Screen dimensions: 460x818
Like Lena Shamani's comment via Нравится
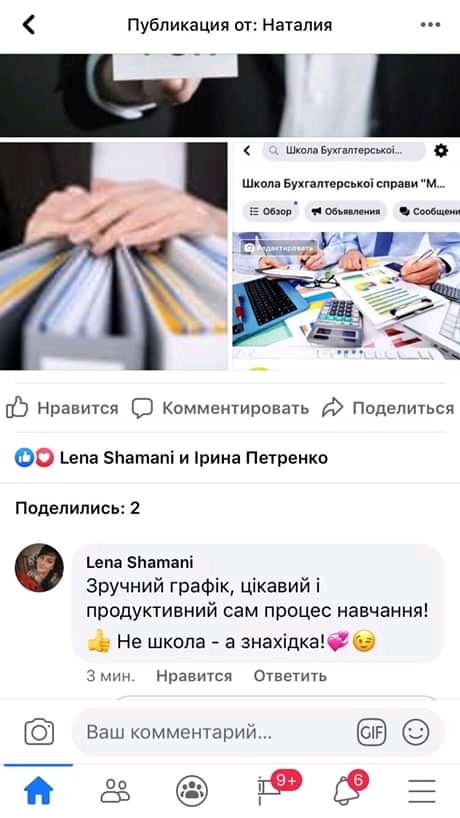point(194,676)
